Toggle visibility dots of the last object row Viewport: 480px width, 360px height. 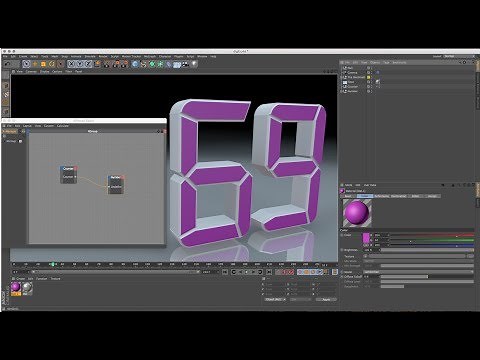pos(371,91)
